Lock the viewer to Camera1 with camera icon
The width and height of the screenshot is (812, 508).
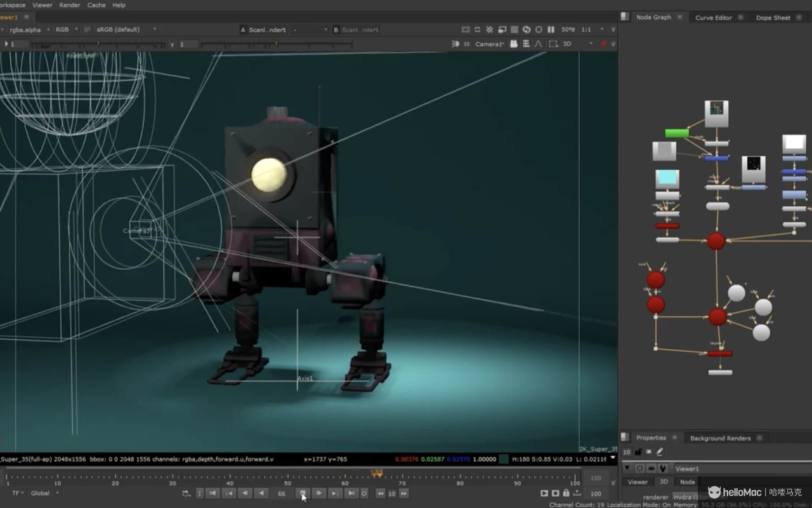(x=514, y=44)
